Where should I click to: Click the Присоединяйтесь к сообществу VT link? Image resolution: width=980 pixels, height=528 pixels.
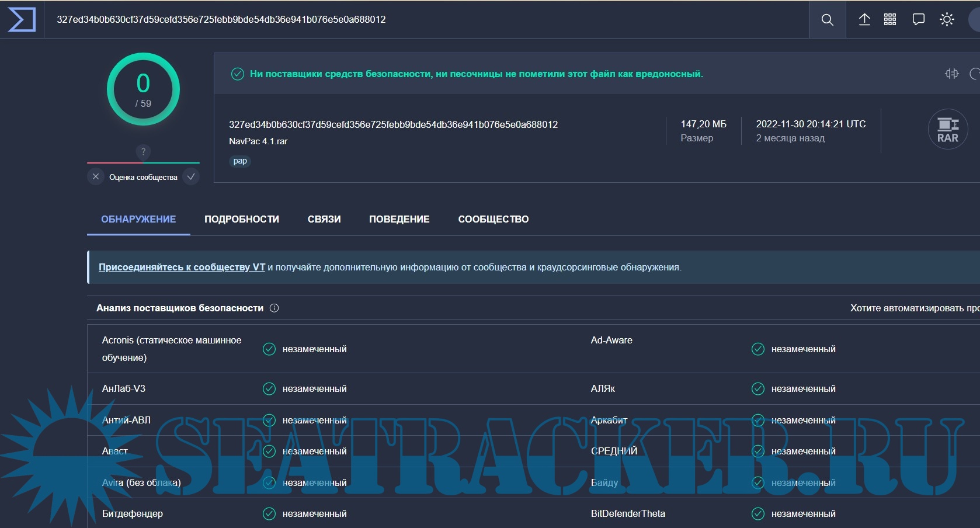click(182, 268)
